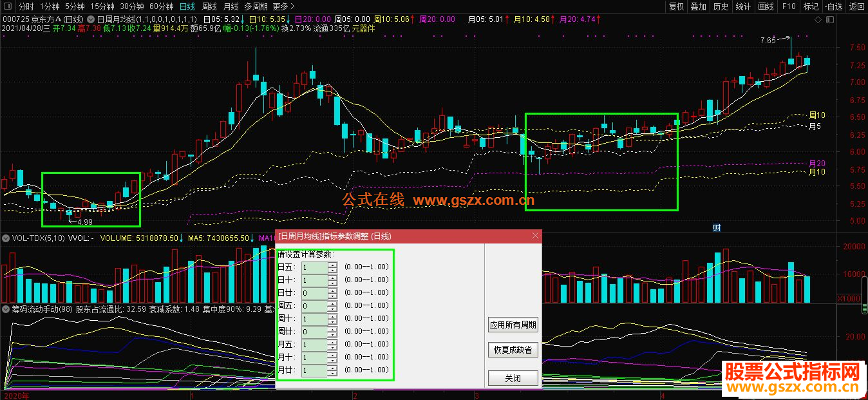This screenshot has width=868, height=400.
Task: Click the 月廿 parameter input field
Action: coord(314,370)
